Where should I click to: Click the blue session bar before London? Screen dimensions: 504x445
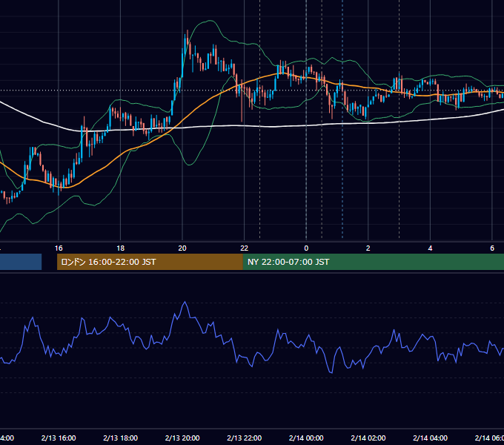[21, 262]
